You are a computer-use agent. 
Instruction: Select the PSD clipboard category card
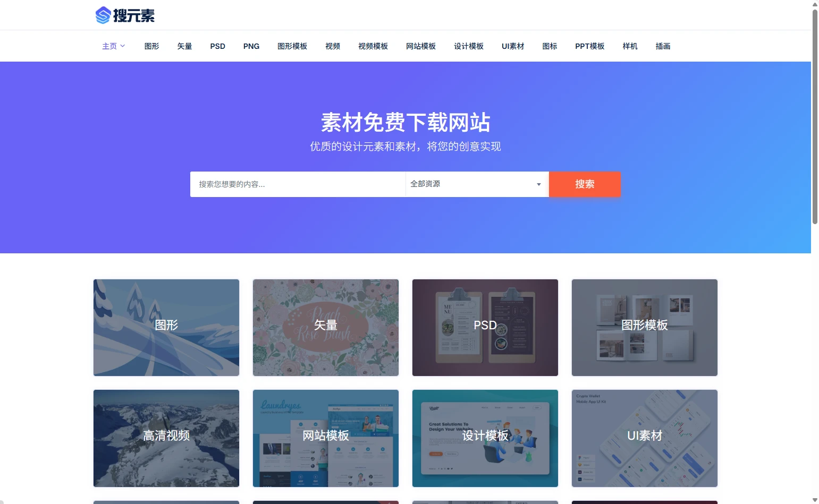tap(485, 328)
